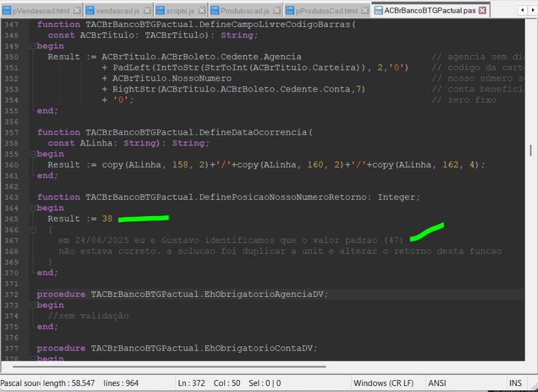Screen dimensions: 538x392
Task: Close the vendascad.js tab
Action: click(x=147, y=11)
